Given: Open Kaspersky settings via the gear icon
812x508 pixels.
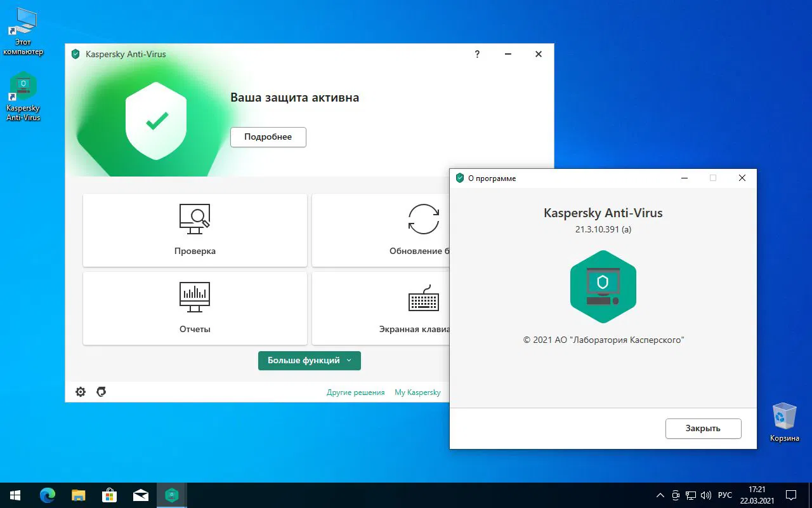Looking at the screenshot, I should [x=81, y=392].
